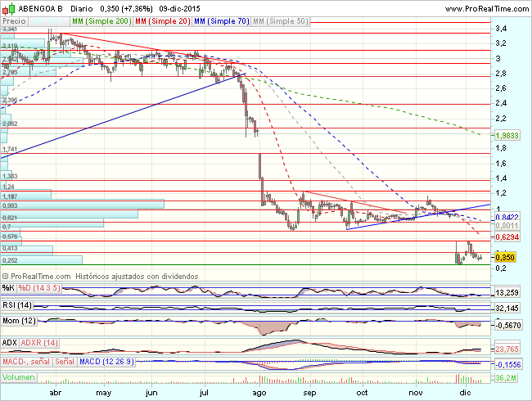Click the green 1,9833 moving average value
The width and height of the screenshot is (532, 401).
pos(507,136)
